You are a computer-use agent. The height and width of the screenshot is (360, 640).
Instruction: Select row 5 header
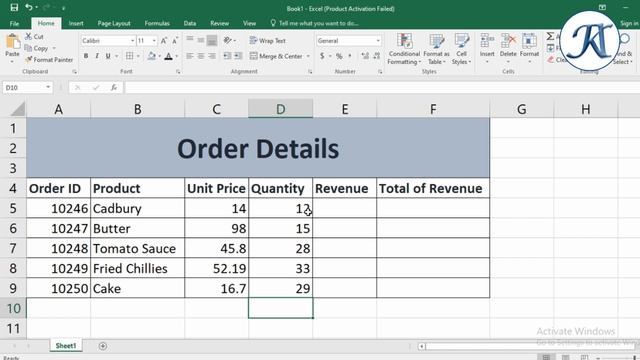[x=13, y=209]
